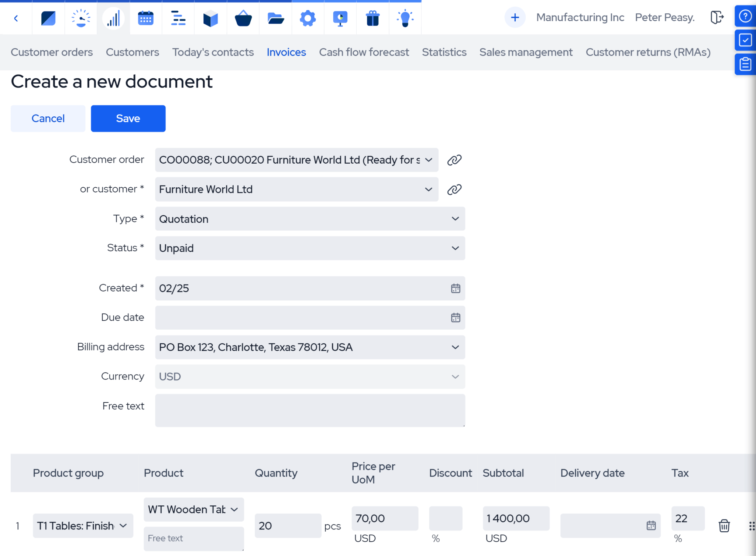Open the Status Unpaid dropdown
Screen dimensions: 756x556
pos(310,248)
